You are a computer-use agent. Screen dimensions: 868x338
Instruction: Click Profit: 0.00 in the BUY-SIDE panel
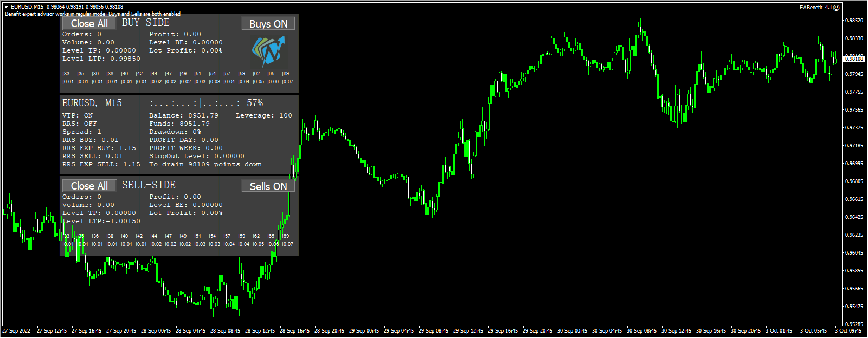point(175,34)
